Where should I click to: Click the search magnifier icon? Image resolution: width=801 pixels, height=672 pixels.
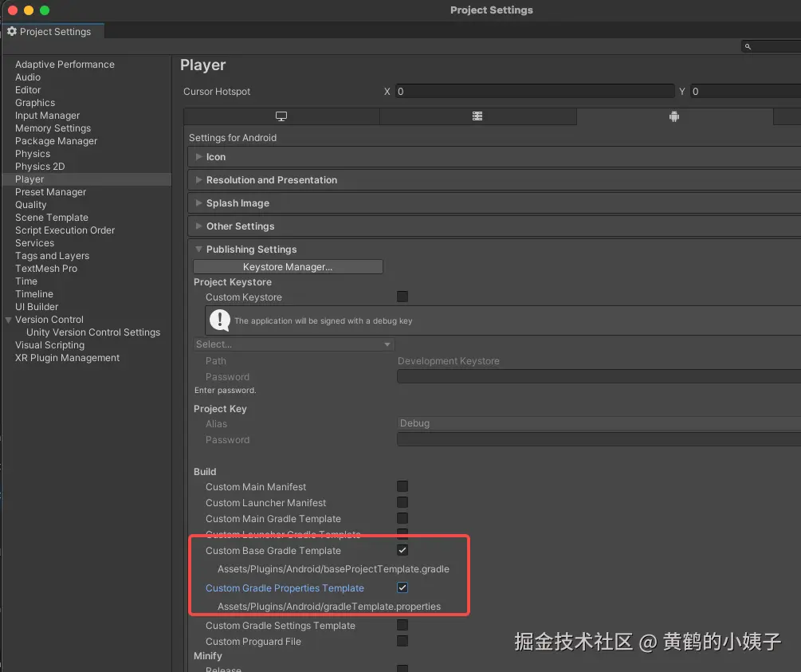pyautogui.click(x=748, y=46)
